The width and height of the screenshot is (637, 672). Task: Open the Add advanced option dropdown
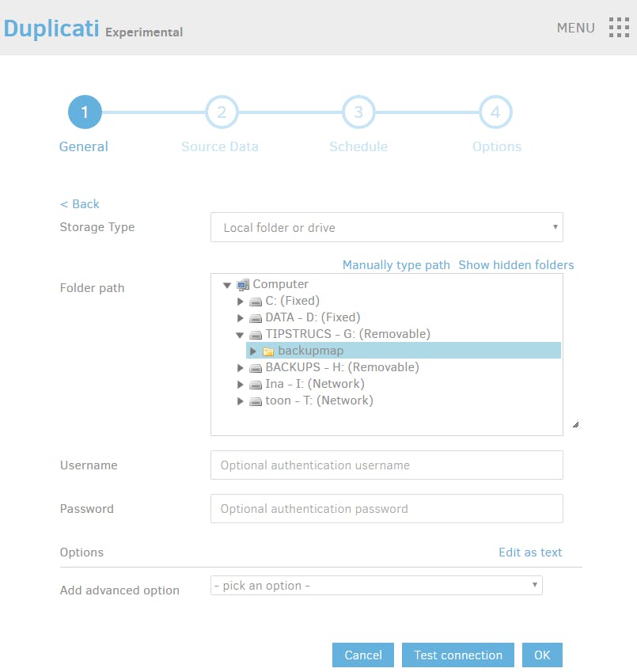coord(377,586)
